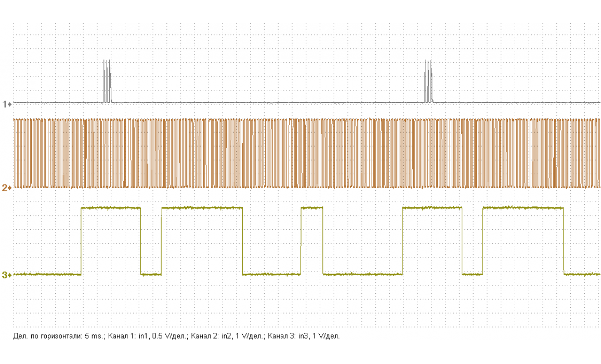Click the second spike burst on channel 1

click(428, 82)
